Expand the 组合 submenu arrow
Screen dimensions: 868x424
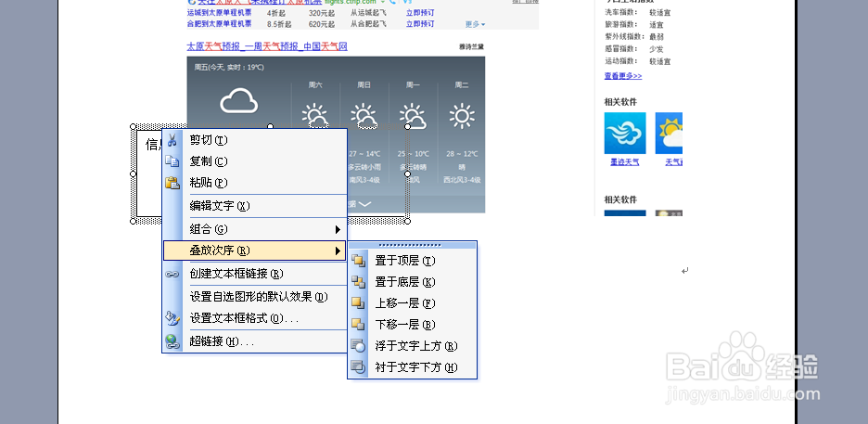(x=338, y=229)
